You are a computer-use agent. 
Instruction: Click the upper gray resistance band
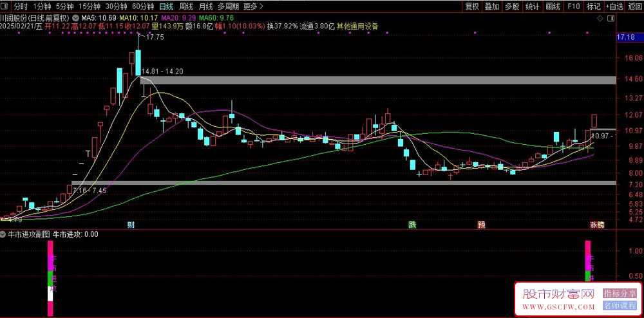pos(378,80)
